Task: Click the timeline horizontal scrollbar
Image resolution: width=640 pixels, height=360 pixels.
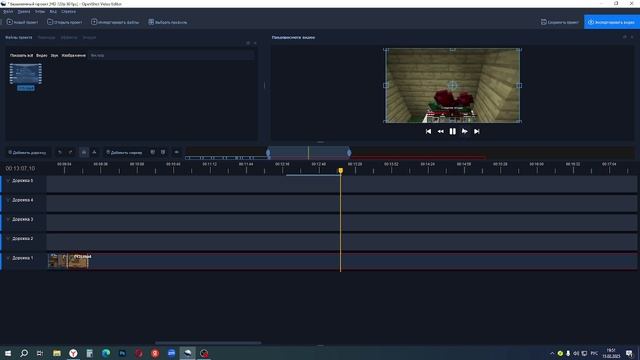Action: click(x=208, y=343)
